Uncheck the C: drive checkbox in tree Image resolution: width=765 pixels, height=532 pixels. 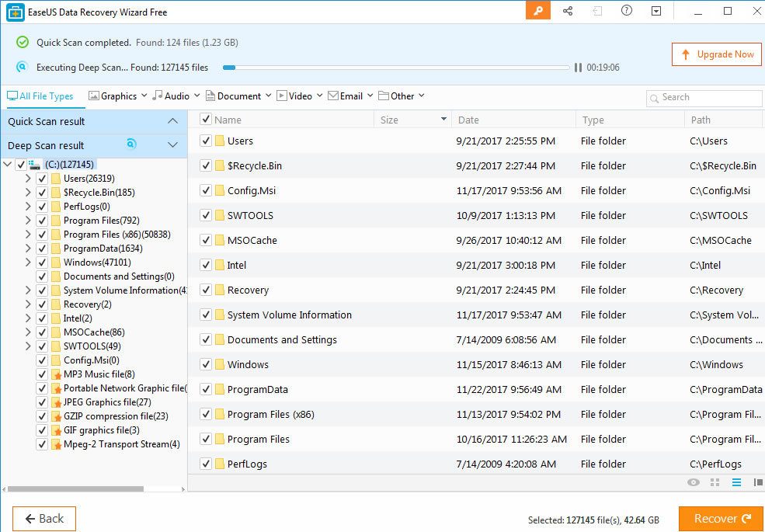coord(20,165)
